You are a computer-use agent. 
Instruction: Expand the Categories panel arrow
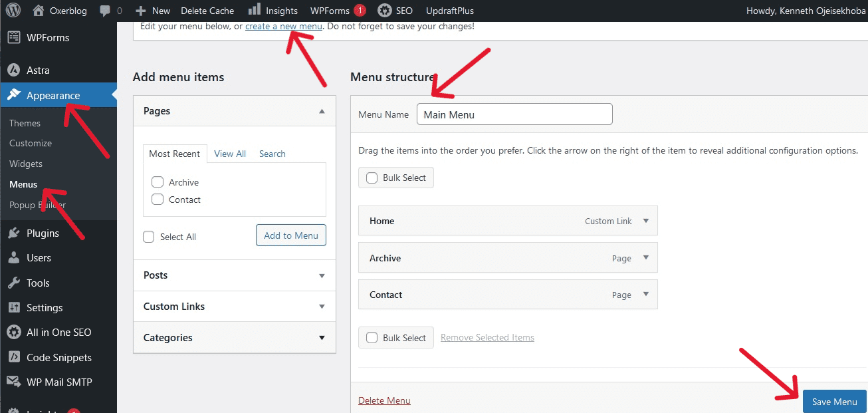(322, 338)
